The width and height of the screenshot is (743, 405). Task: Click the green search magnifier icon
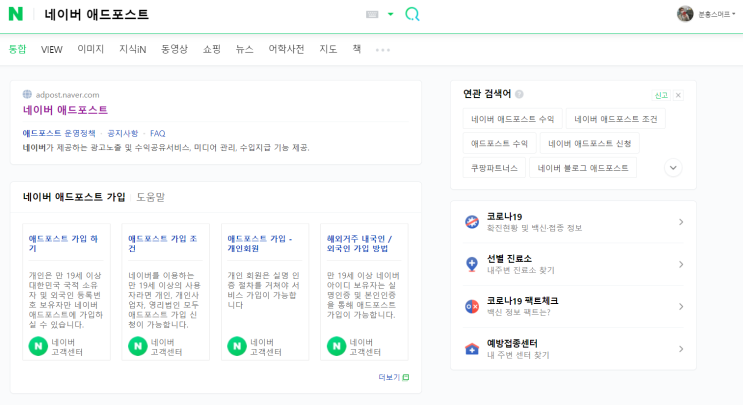pos(412,14)
